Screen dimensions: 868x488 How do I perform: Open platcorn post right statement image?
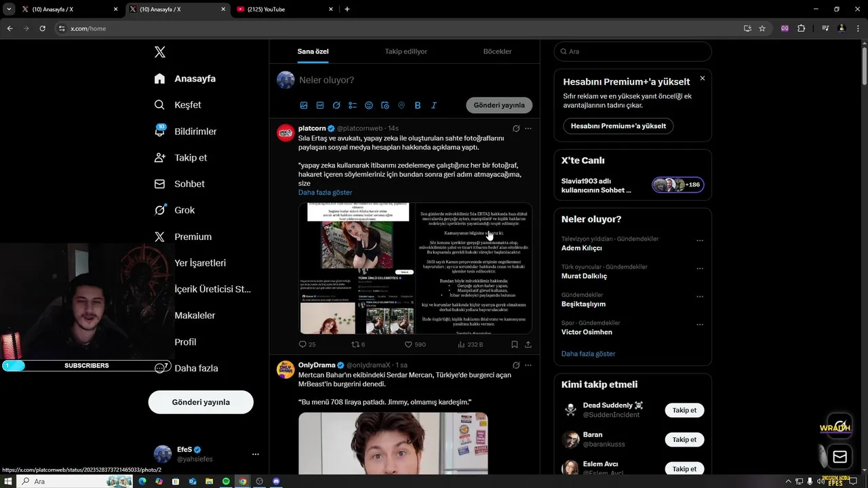point(473,268)
